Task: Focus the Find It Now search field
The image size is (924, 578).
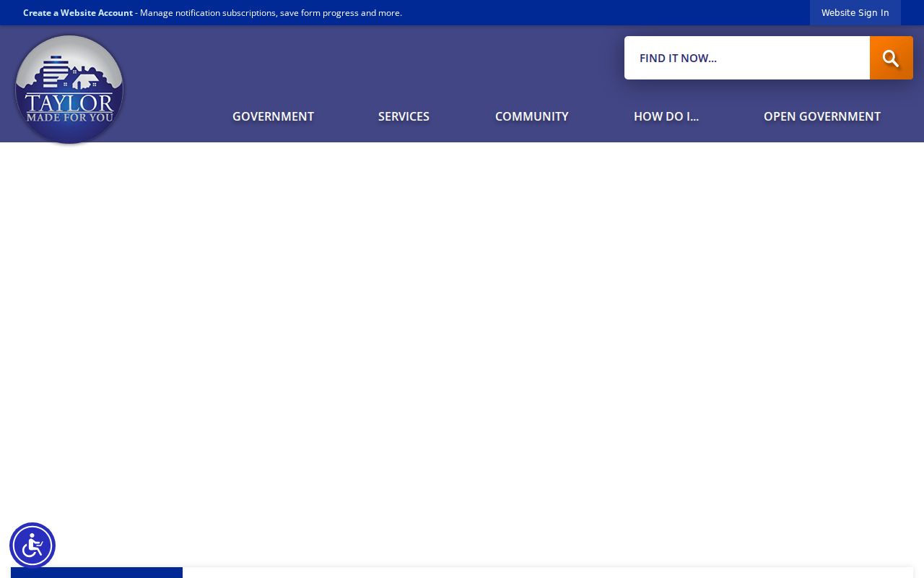Action: [747, 58]
